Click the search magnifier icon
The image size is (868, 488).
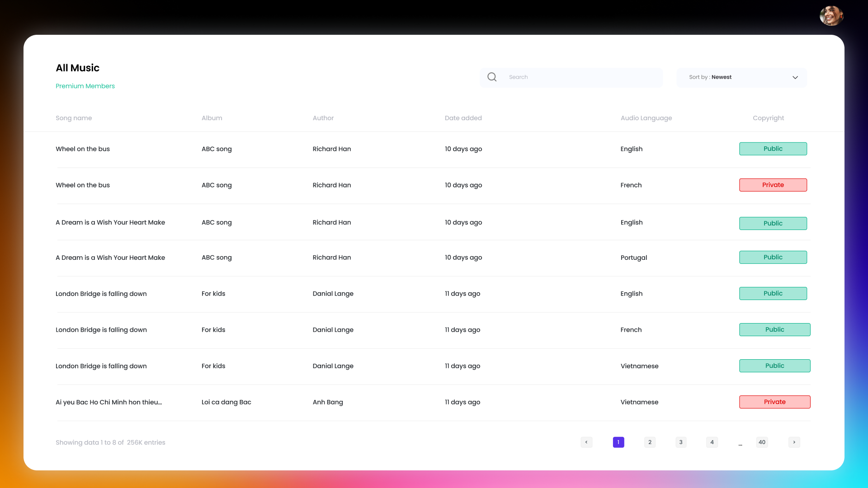[x=492, y=77]
